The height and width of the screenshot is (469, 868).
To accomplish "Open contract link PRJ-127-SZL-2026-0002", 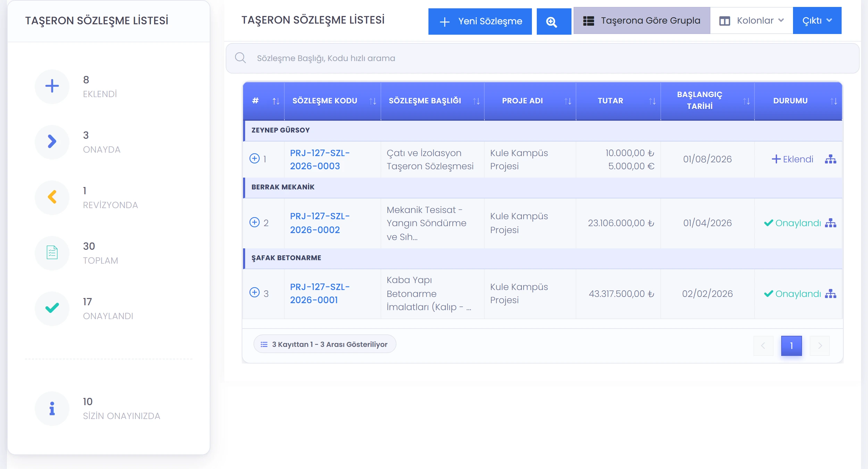I will click(320, 223).
